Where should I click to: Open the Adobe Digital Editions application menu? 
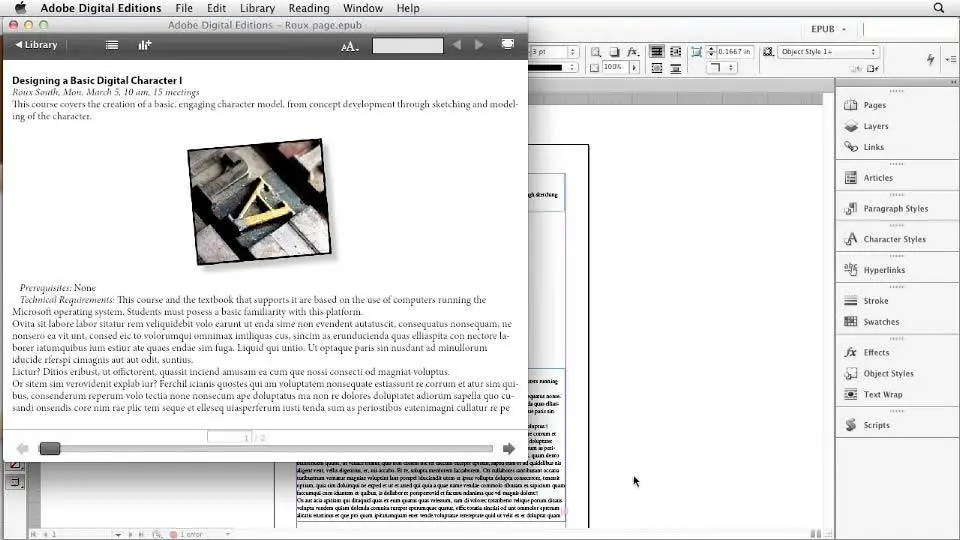100,8
